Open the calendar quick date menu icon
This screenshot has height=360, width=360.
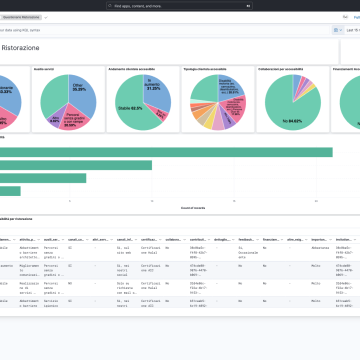point(338,30)
